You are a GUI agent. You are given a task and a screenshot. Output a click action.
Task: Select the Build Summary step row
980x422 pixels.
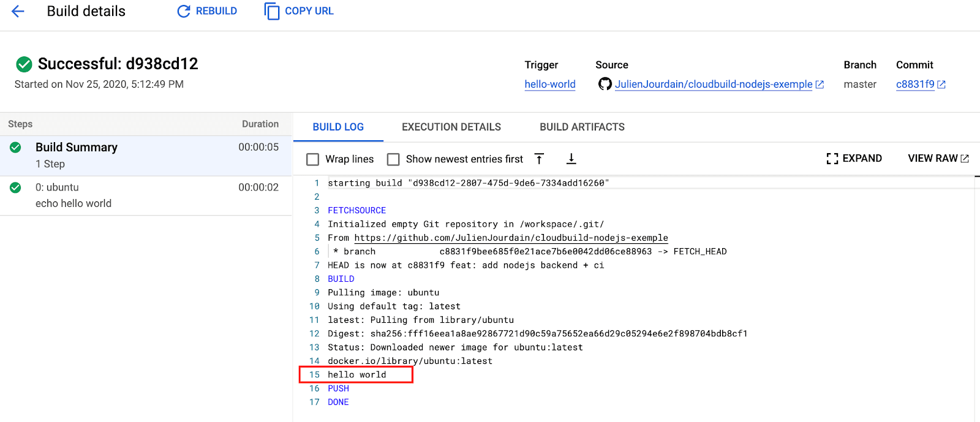click(x=146, y=156)
